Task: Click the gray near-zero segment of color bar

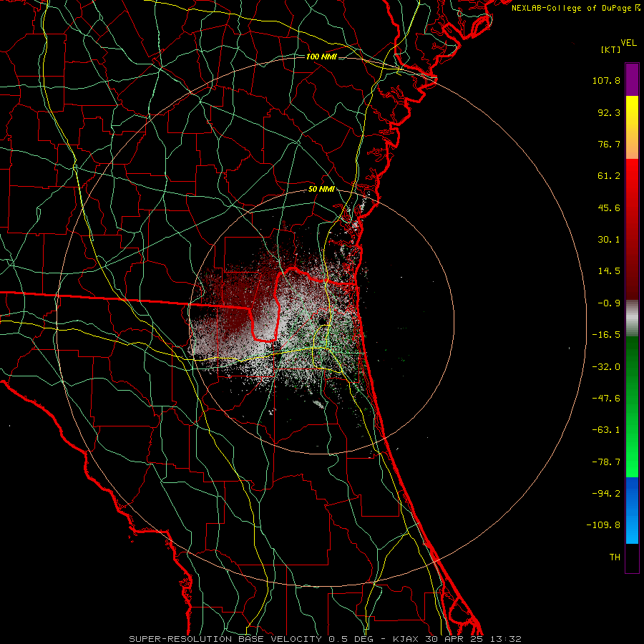Action: coord(632,318)
